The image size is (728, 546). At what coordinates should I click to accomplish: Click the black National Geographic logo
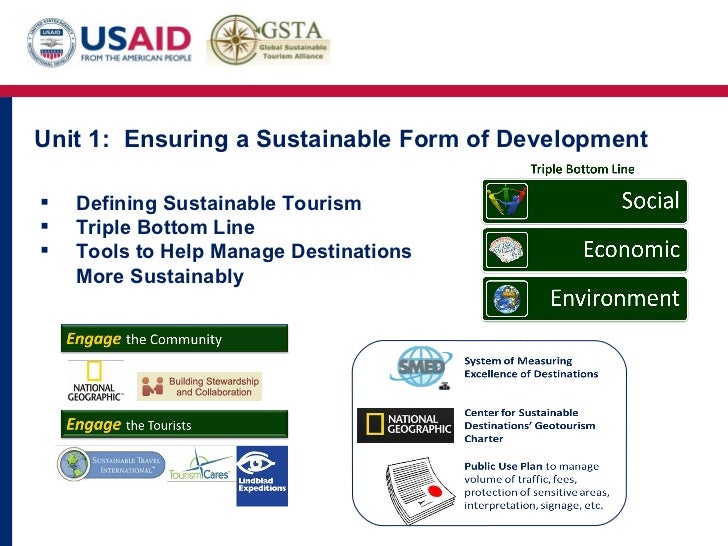[x=405, y=425]
